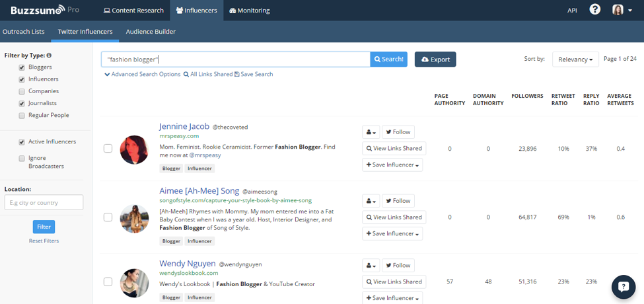View Links Shared for Wendy Nguyen
Screen dimensions: 644x304
(x=394, y=282)
